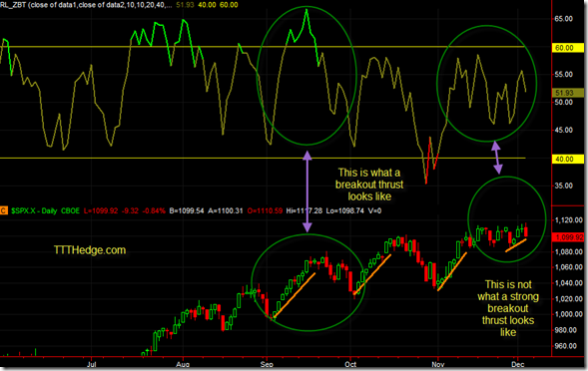Click the 960.00 price axis label
The height and width of the screenshot is (371, 588).
[x=566, y=346]
